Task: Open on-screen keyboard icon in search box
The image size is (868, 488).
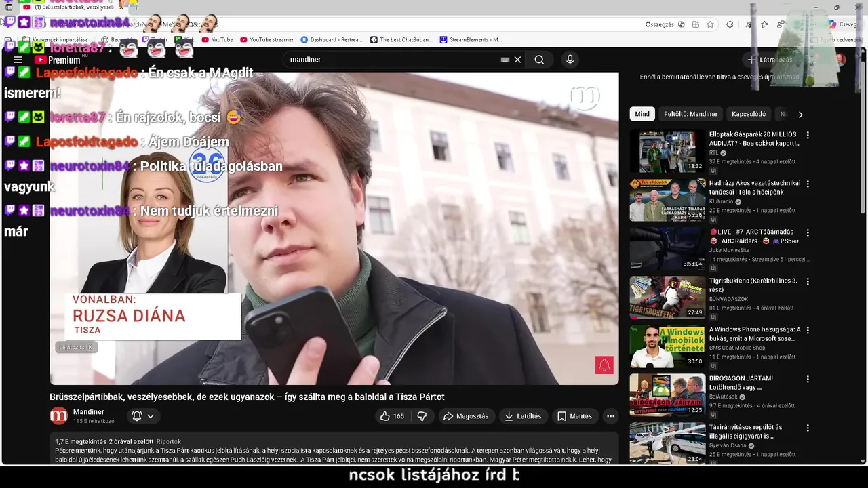Action: click(x=505, y=60)
